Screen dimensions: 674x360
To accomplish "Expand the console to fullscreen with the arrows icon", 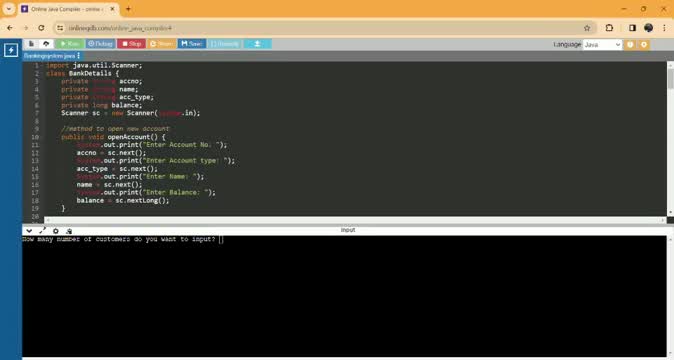I will [42, 231].
